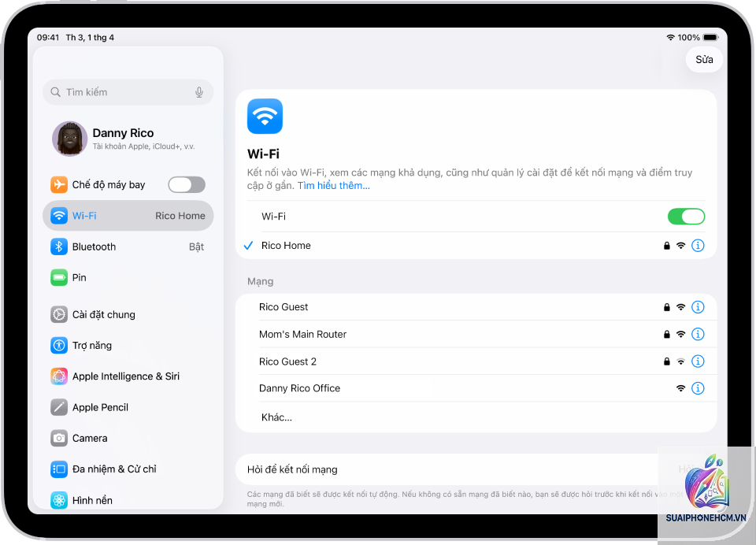Open the Tìm hiểu thêm link
Image resolution: width=756 pixels, height=545 pixels.
pos(334,186)
